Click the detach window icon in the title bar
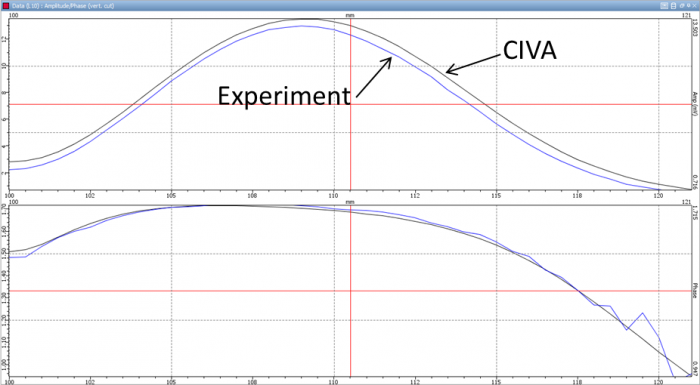 [682, 6]
